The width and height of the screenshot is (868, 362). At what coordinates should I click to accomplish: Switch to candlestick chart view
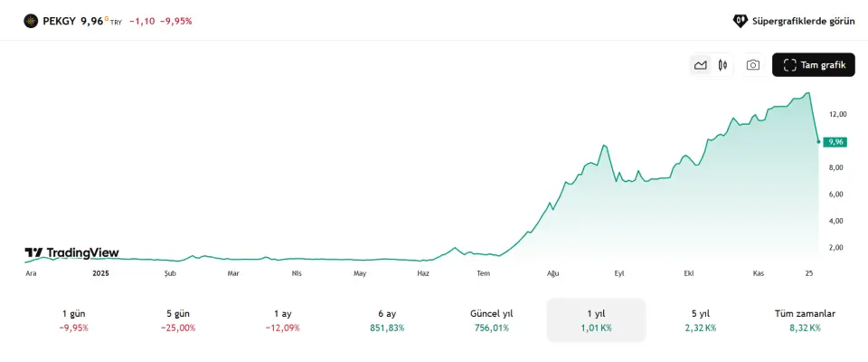click(x=723, y=65)
